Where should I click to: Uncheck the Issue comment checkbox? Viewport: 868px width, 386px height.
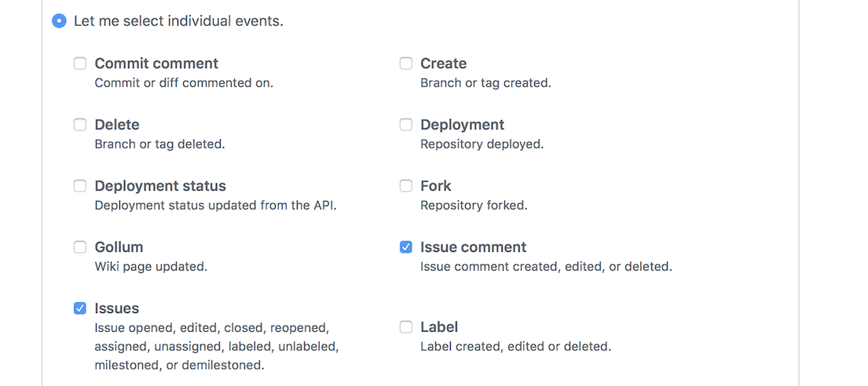tap(406, 247)
